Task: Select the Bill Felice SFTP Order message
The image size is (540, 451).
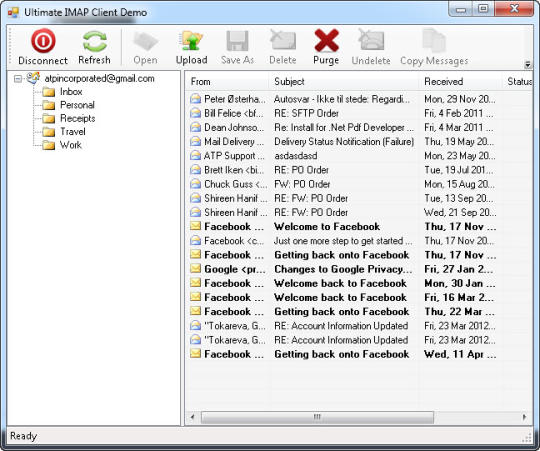Action: (343, 113)
